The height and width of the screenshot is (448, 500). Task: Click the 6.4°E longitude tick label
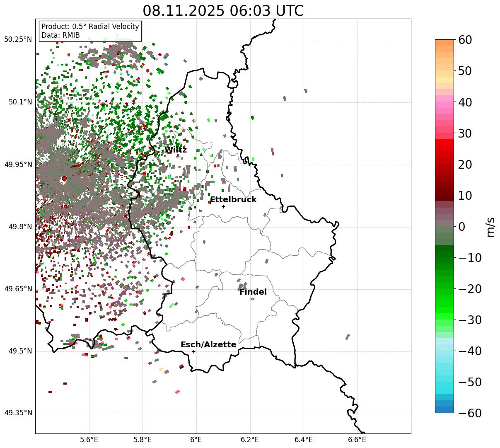[x=304, y=440]
